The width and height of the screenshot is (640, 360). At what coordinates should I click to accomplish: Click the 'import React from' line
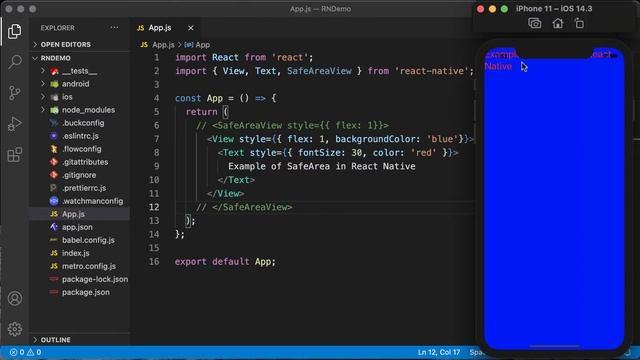point(244,58)
